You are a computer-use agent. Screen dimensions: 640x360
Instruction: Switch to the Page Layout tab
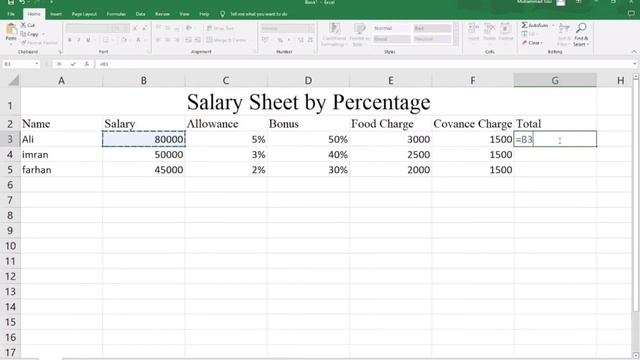(84, 14)
